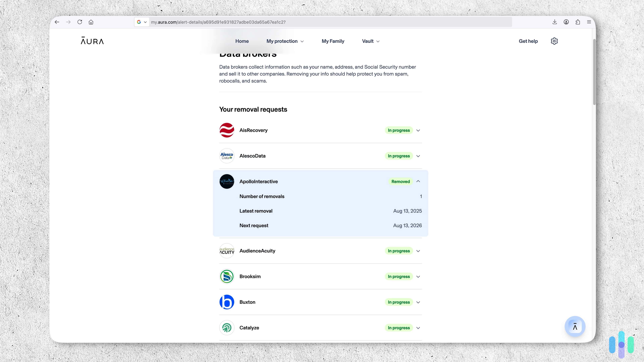Image resolution: width=644 pixels, height=362 pixels.
Task: Click the browser profile icon
Action: [566, 22]
